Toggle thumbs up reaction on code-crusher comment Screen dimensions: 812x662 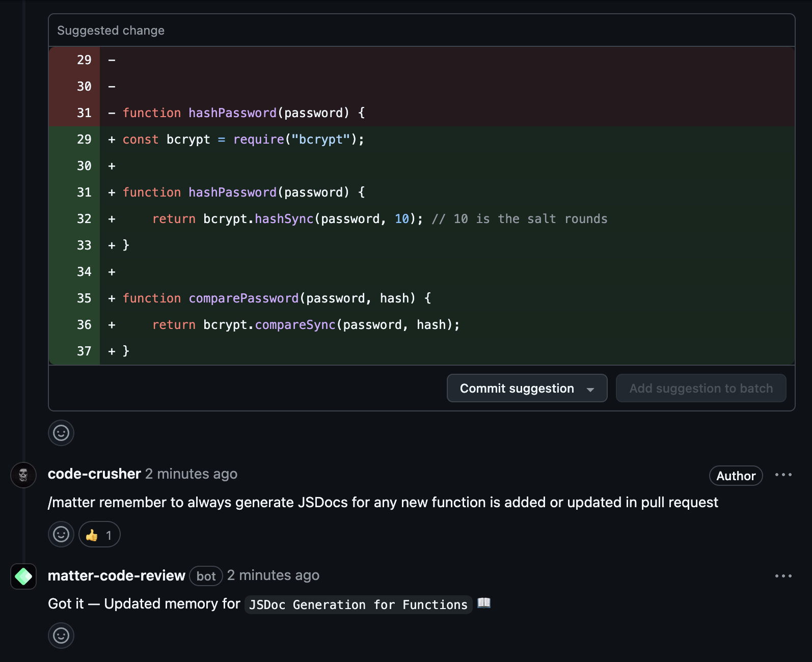(99, 535)
